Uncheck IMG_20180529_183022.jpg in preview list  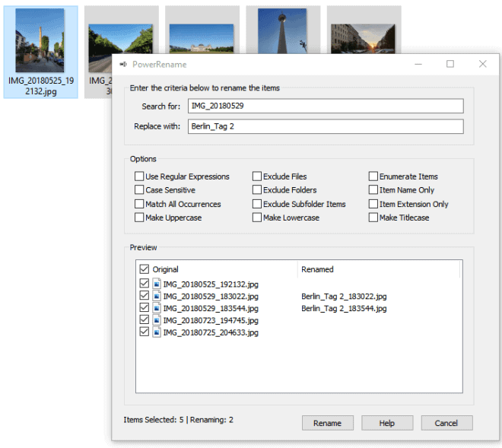point(145,296)
